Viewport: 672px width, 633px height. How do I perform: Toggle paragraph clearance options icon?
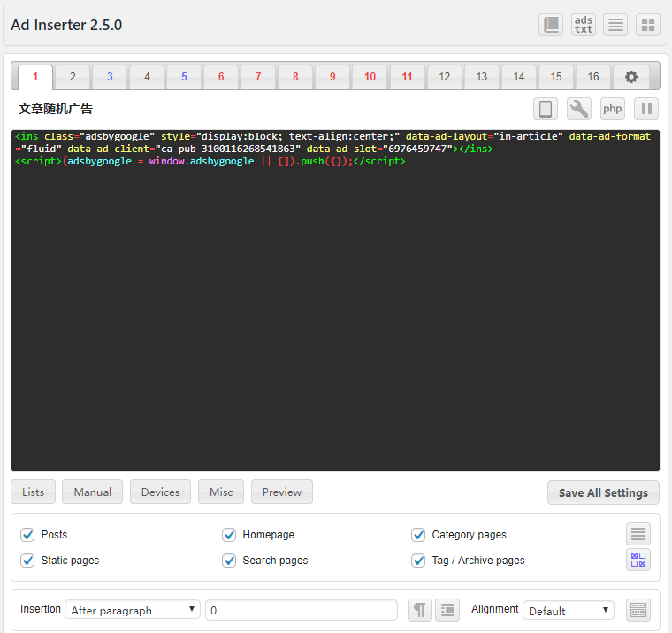(x=447, y=610)
